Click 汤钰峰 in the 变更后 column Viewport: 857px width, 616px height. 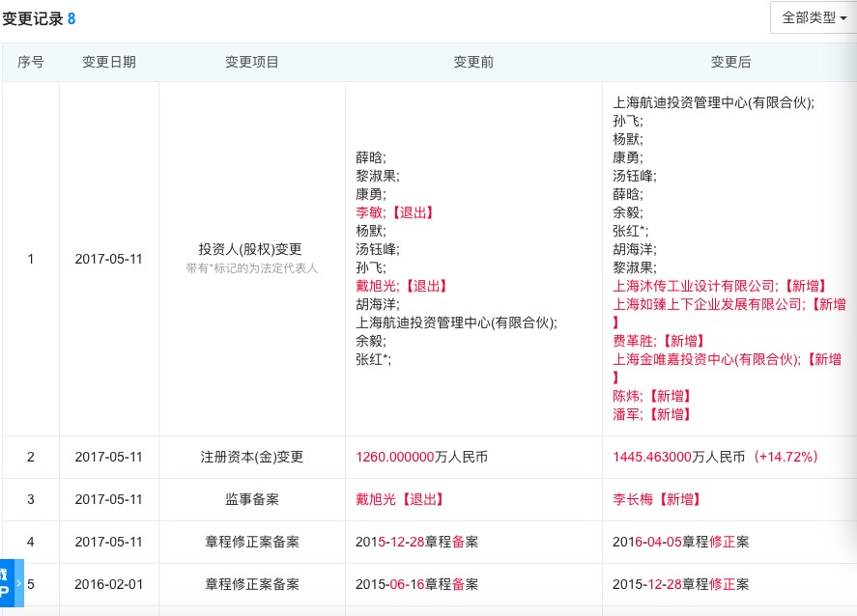[634, 176]
